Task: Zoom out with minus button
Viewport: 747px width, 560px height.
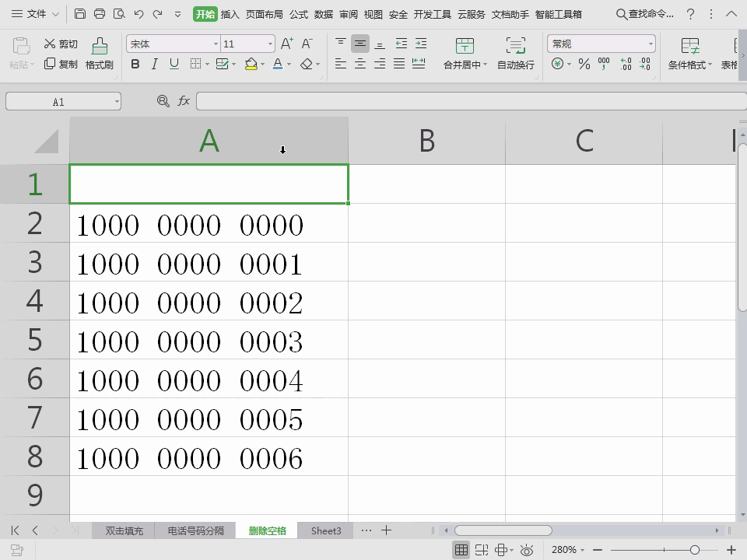Action: (598, 550)
